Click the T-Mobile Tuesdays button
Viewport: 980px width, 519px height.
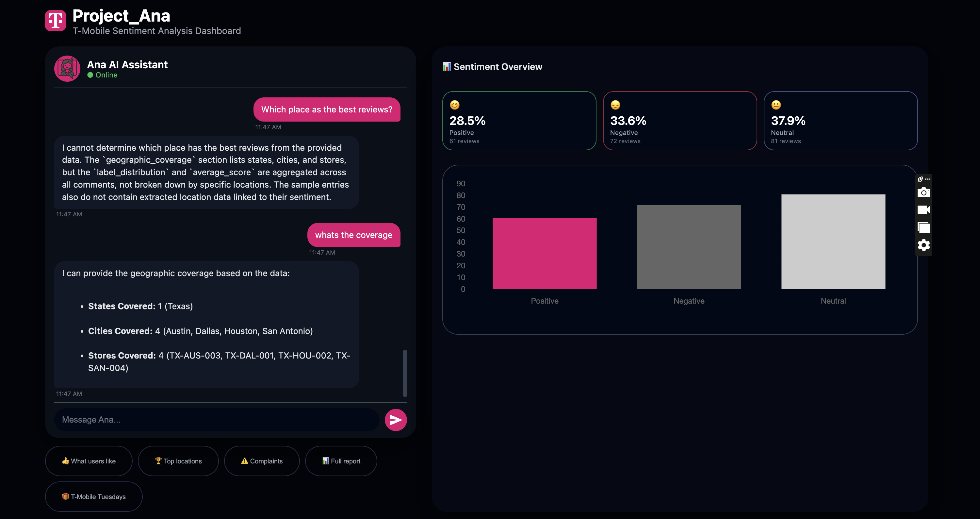93,496
